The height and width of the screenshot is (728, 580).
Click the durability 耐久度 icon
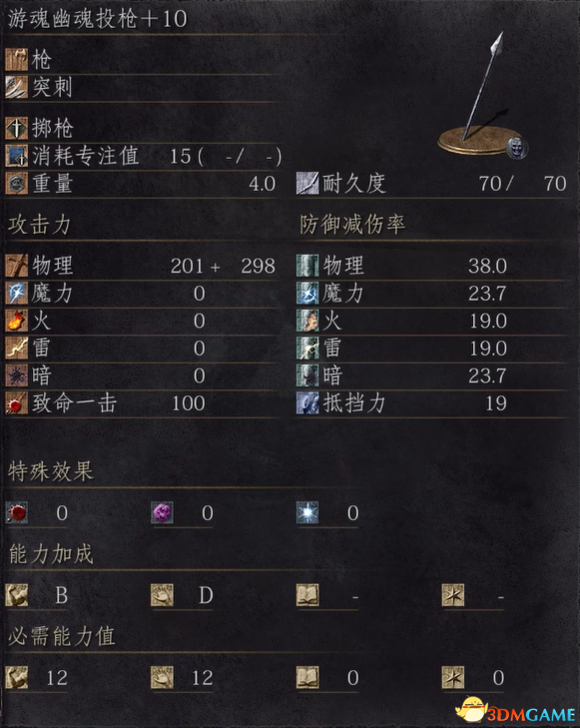(x=307, y=183)
